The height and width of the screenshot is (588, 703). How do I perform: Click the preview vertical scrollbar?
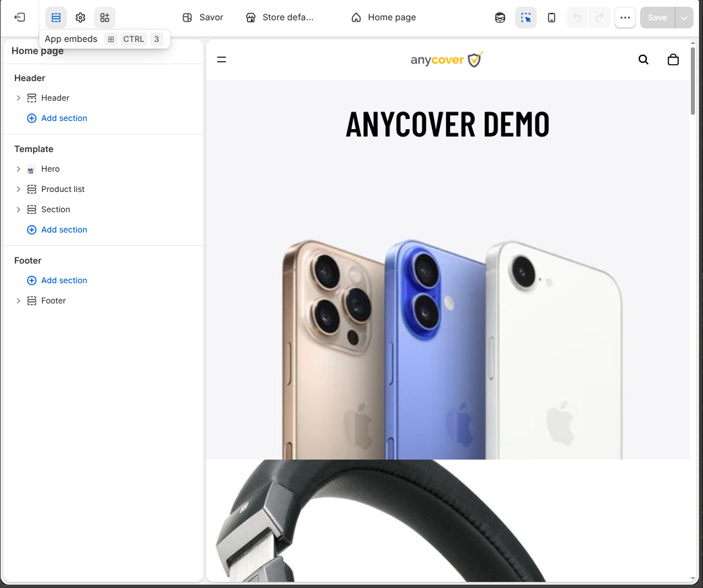point(693,80)
